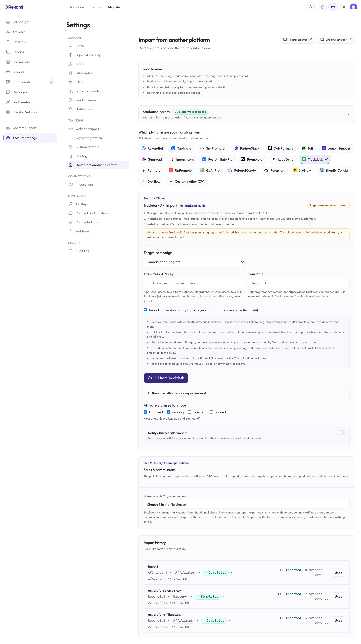
Task: Toggle light/dark theme sun icon
Action: [344, 7]
